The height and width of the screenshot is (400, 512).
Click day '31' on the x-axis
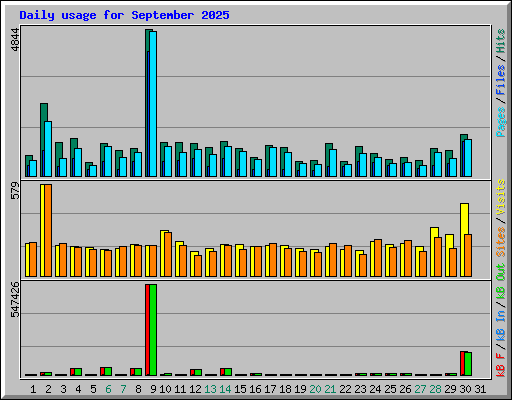(480, 389)
